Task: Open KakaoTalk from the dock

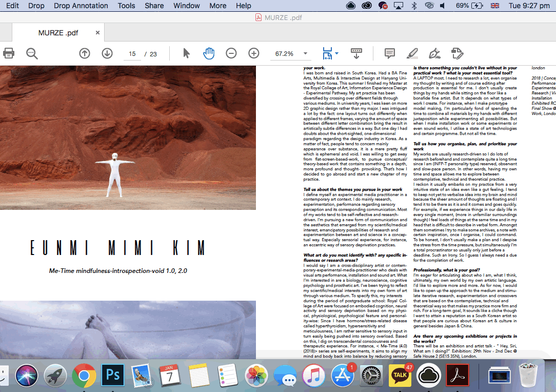Action: 400,376
